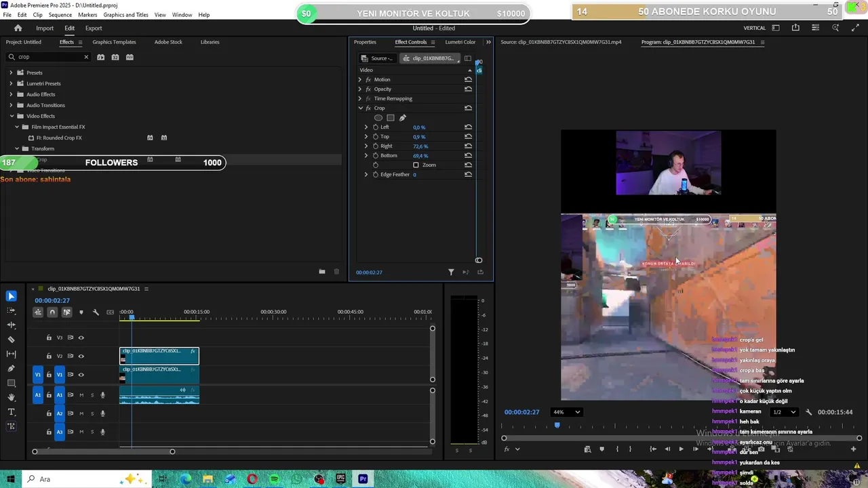
Task: Step forward one frame
Action: pyautogui.click(x=695, y=449)
